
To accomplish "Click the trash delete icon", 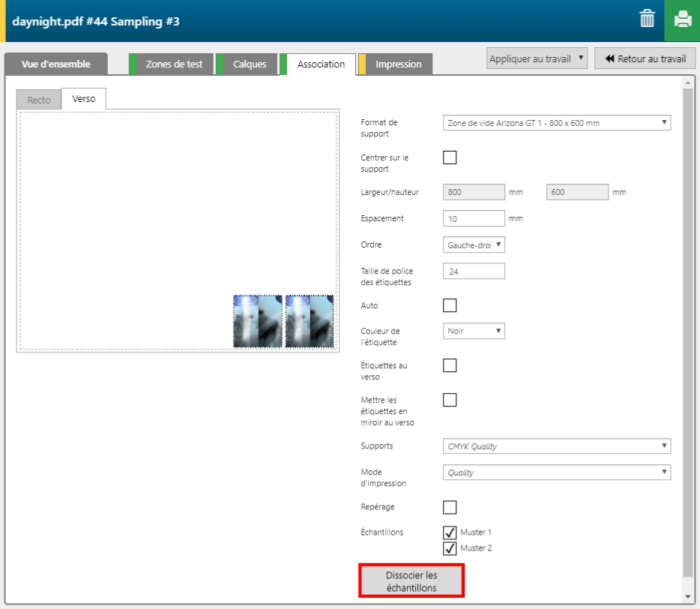I will [647, 19].
